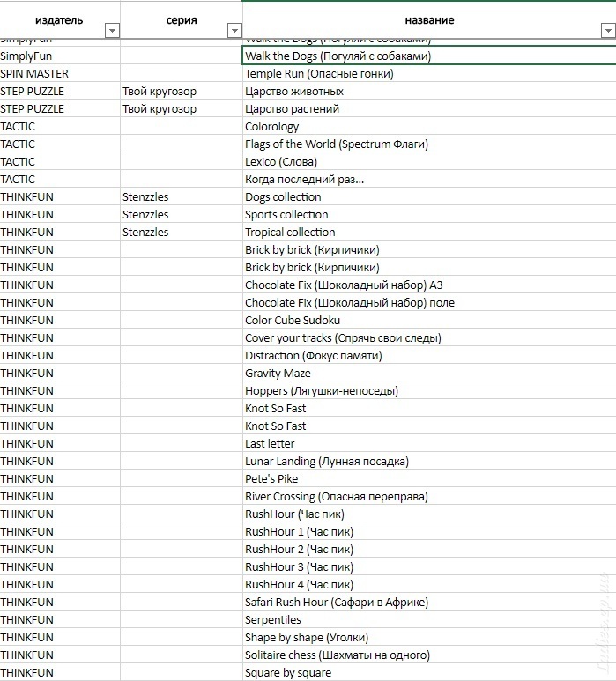
Task: Select the cell with publisher SimplyFun
Action: click(60, 56)
